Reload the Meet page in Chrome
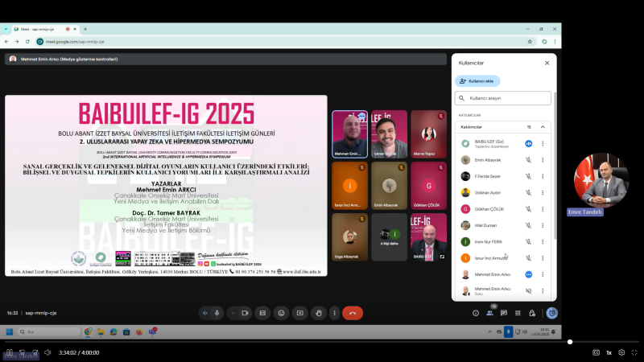644x362 pixels. pyautogui.click(x=27, y=42)
